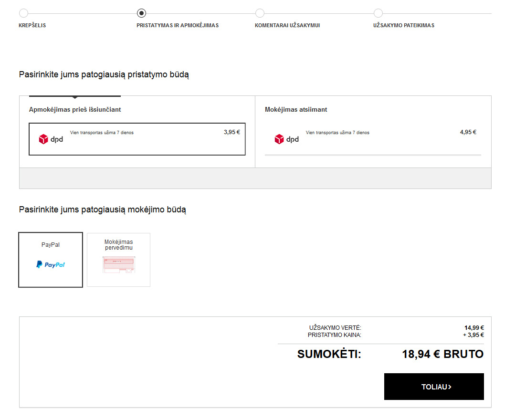
Task: Click delivery time text in the prepaid DPD option
Action: point(102,133)
